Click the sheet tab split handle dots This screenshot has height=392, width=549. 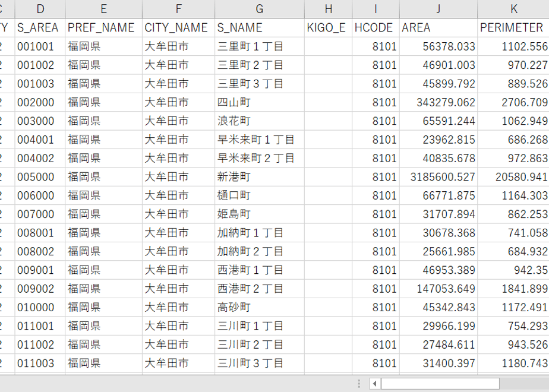(359, 384)
